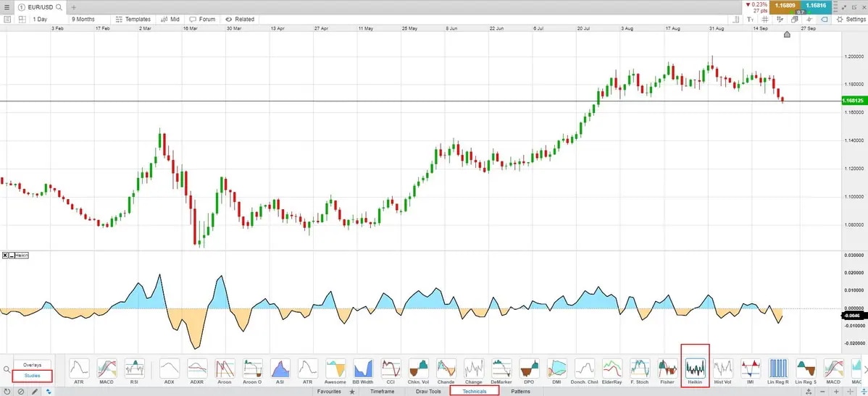868x396 pixels.
Task: Open chart Settings
Action: click(x=851, y=20)
